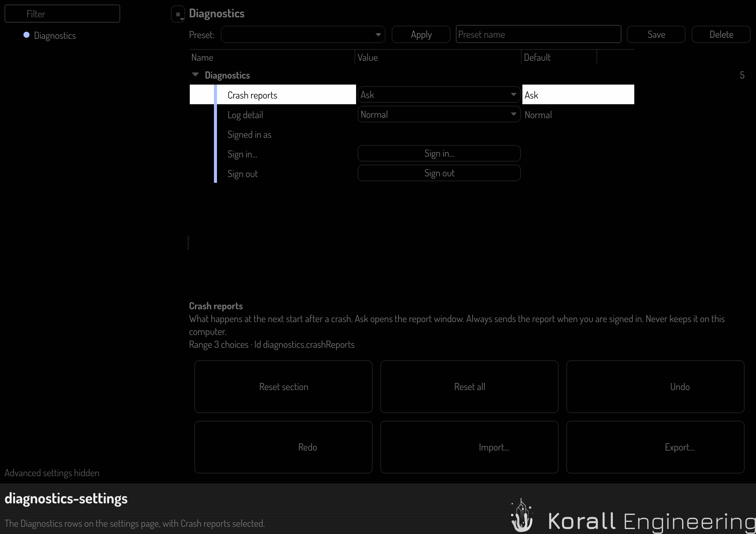Select the Log detail row name

pyautogui.click(x=245, y=115)
